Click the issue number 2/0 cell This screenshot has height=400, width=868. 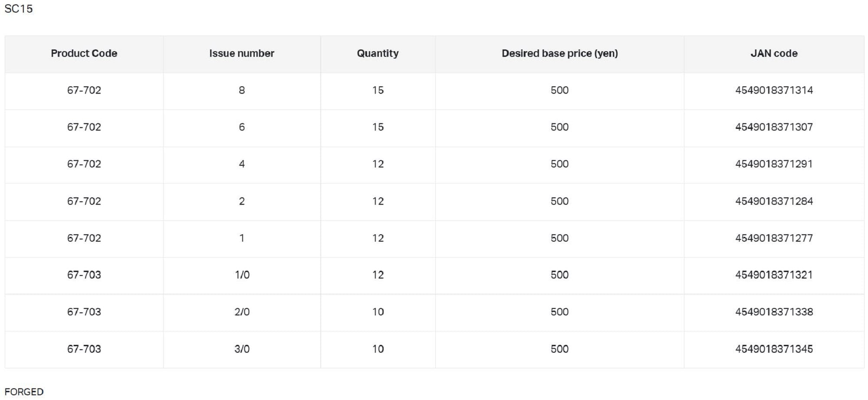click(x=242, y=312)
